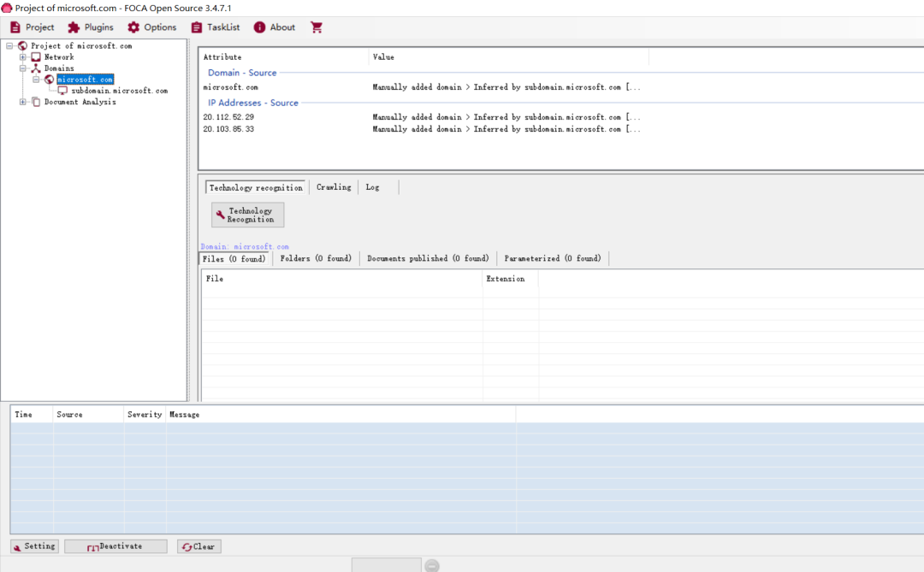Image resolution: width=924 pixels, height=572 pixels.
Task: Expand the Network tree node
Action: [x=23, y=57]
